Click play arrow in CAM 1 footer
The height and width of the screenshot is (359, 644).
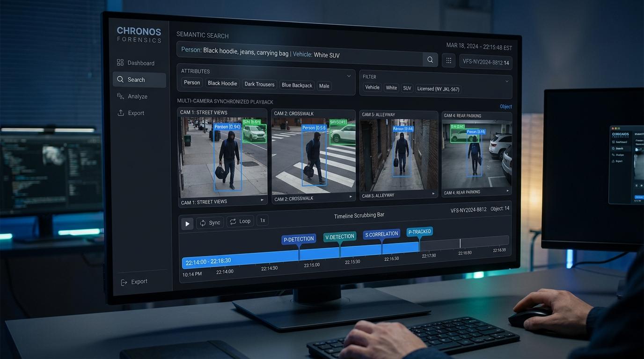coord(262,200)
